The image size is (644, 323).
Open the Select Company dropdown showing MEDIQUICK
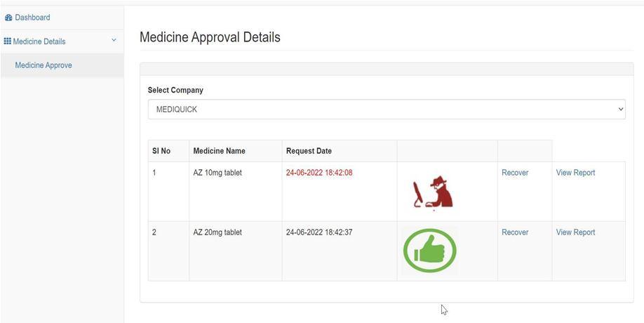(x=387, y=110)
